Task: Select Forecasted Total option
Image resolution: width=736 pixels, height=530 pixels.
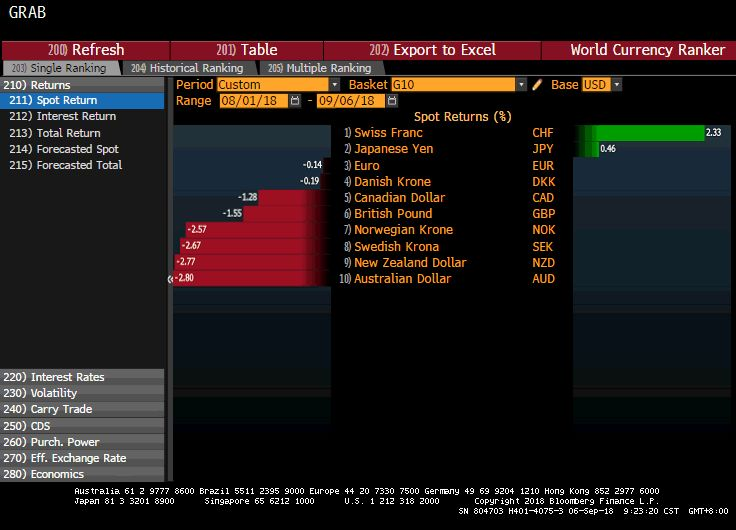Action: tap(82, 165)
